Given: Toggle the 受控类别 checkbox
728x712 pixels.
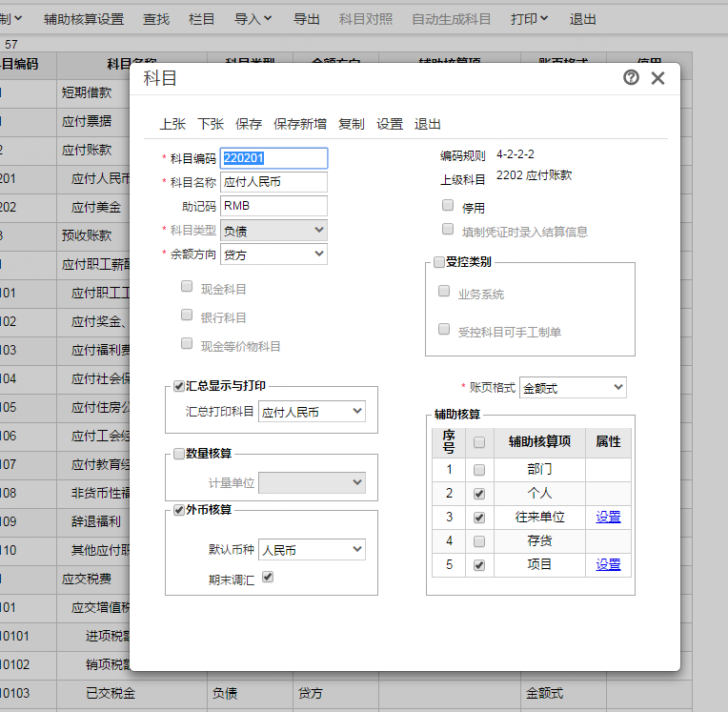Looking at the screenshot, I should [x=438, y=262].
